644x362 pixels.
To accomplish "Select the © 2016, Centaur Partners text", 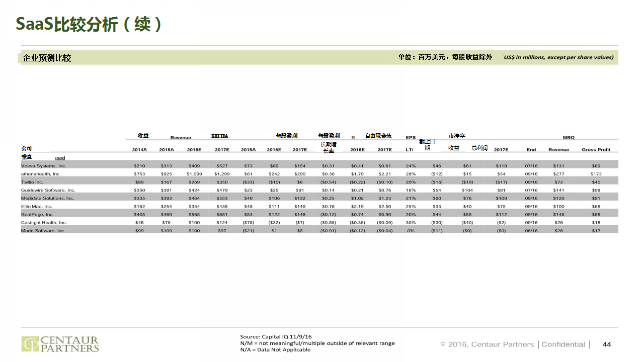I will (487, 344).
